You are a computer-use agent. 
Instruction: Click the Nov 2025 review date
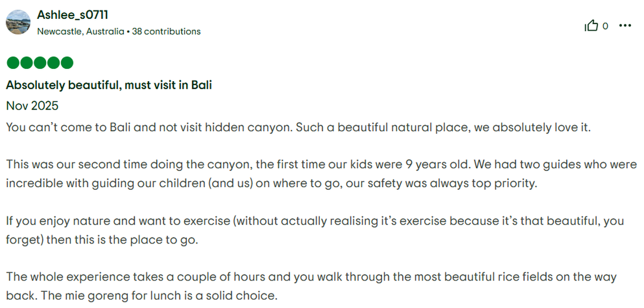coord(32,106)
